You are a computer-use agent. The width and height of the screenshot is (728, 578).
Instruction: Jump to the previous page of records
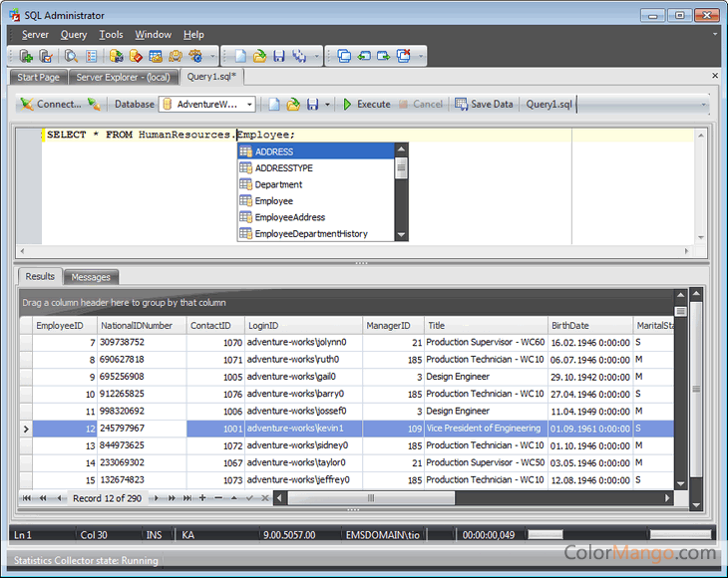(43, 498)
